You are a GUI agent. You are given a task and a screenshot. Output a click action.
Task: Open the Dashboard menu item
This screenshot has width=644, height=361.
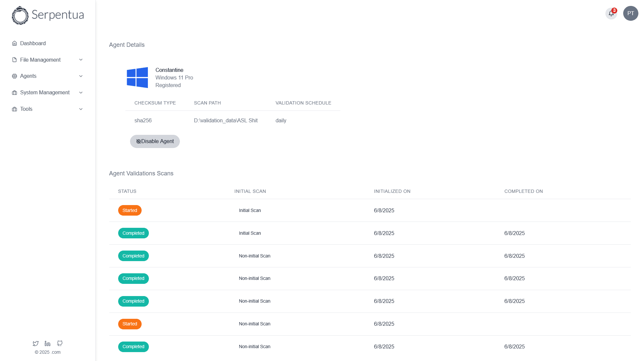33,43
